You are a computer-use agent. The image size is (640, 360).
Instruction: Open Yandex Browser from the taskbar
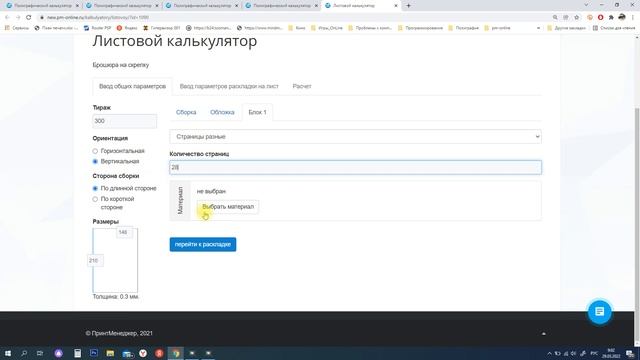(143, 353)
